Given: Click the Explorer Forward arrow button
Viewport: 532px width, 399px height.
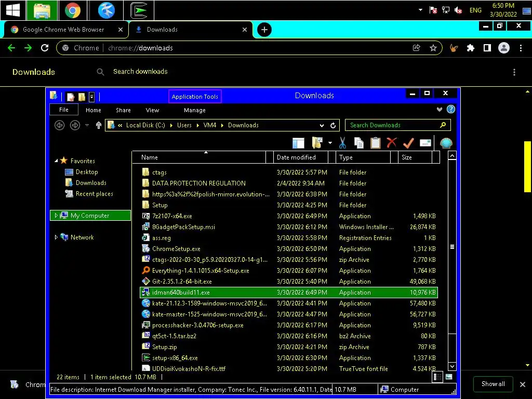Looking at the screenshot, I should click(x=75, y=125).
